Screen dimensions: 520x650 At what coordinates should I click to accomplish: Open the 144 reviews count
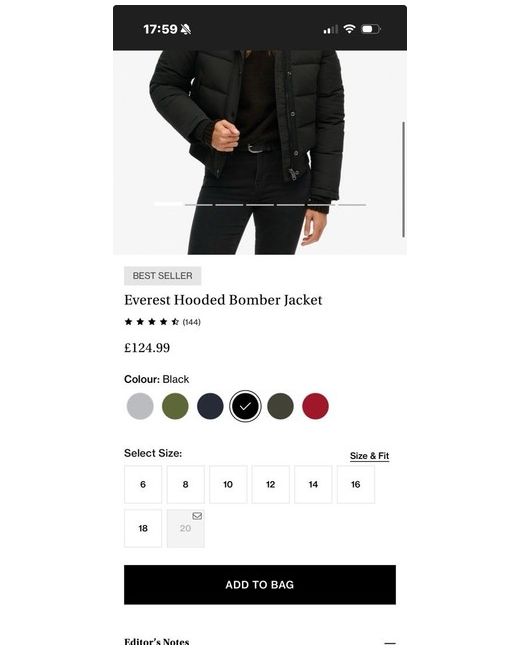click(192, 322)
